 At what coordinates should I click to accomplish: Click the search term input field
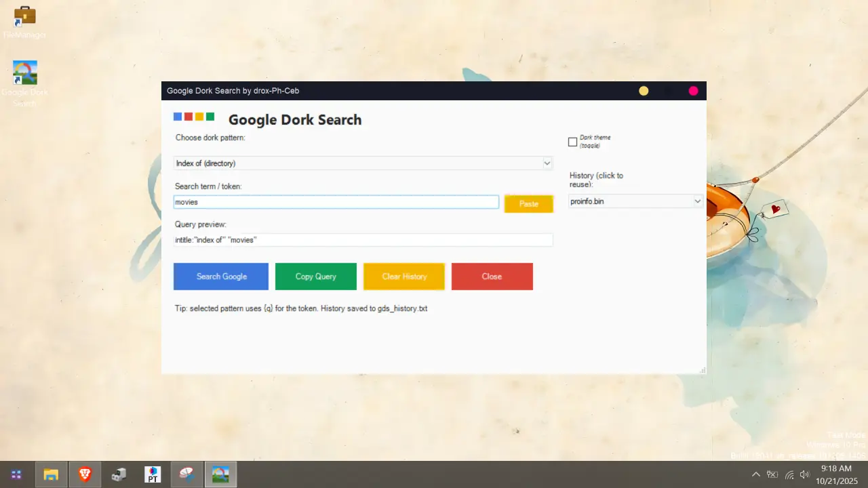click(x=336, y=202)
